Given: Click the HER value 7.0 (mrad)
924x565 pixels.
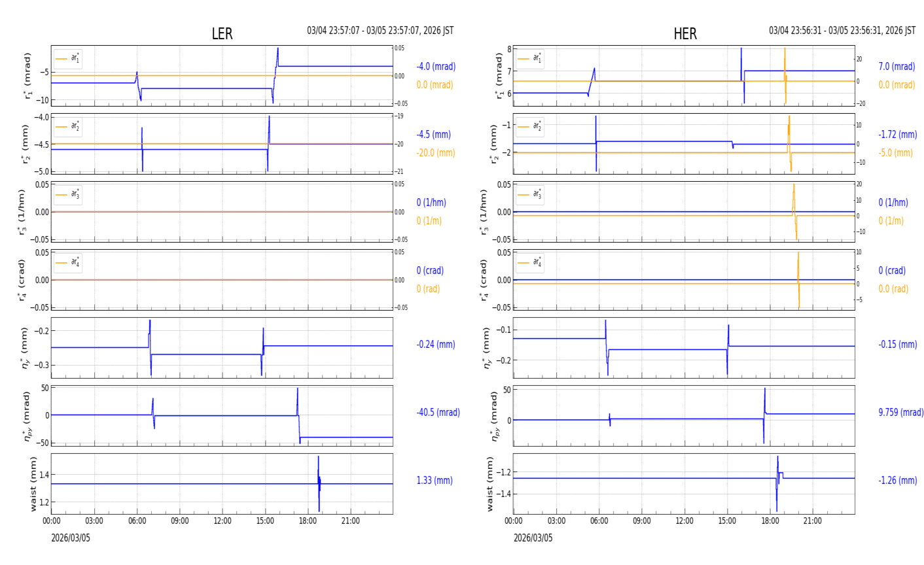Looking at the screenshot, I should [897, 67].
